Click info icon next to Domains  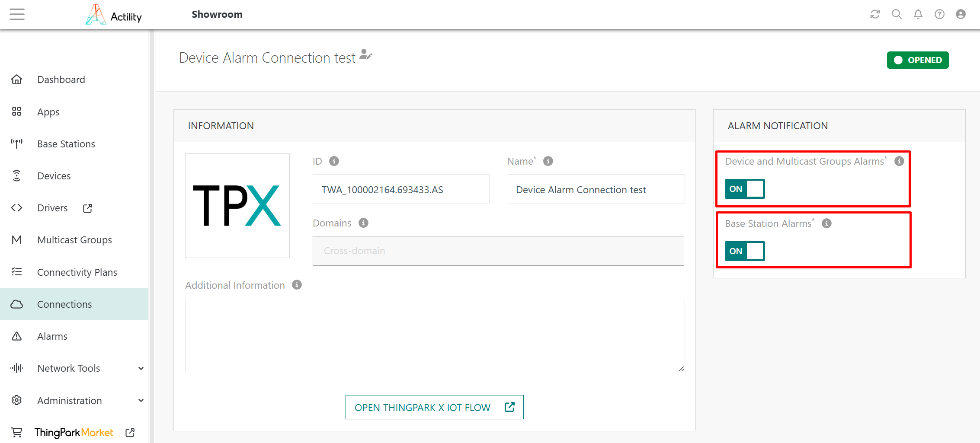[x=363, y=223]
